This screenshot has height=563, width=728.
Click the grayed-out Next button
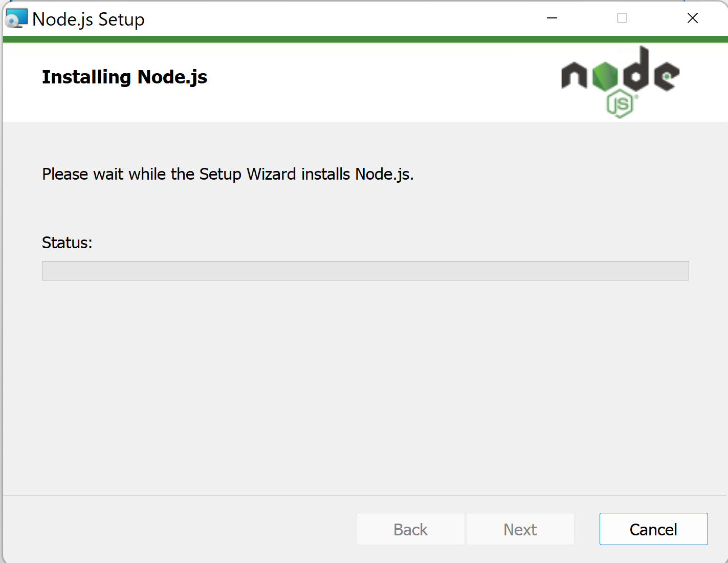[x=520, y=529]
